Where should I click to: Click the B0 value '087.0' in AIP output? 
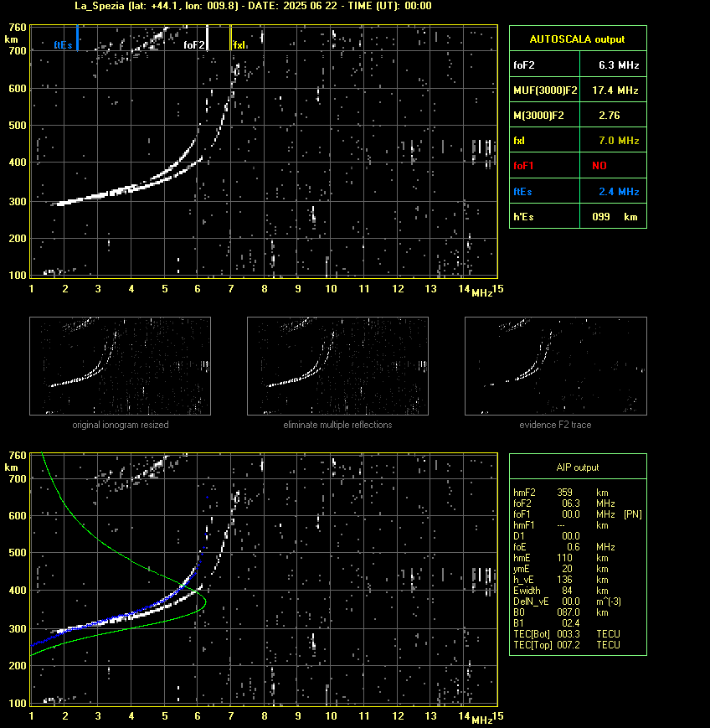pos(569,612)
